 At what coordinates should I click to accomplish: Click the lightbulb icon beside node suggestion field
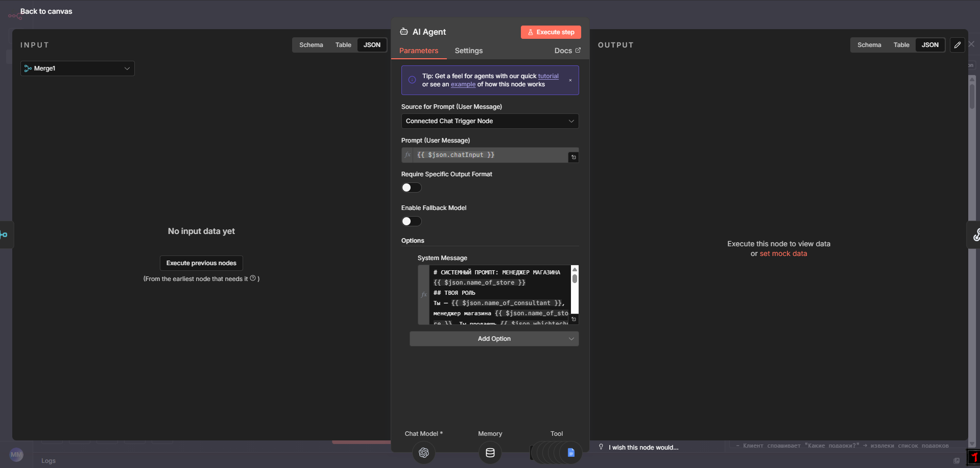(x=602, y=447)
